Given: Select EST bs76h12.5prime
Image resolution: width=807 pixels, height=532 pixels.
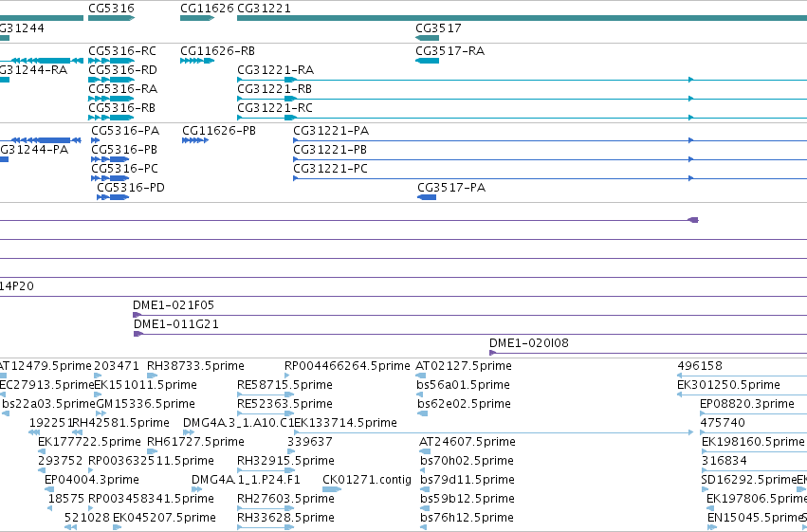Looking at the screenshot, I should (x=467, y=518).
